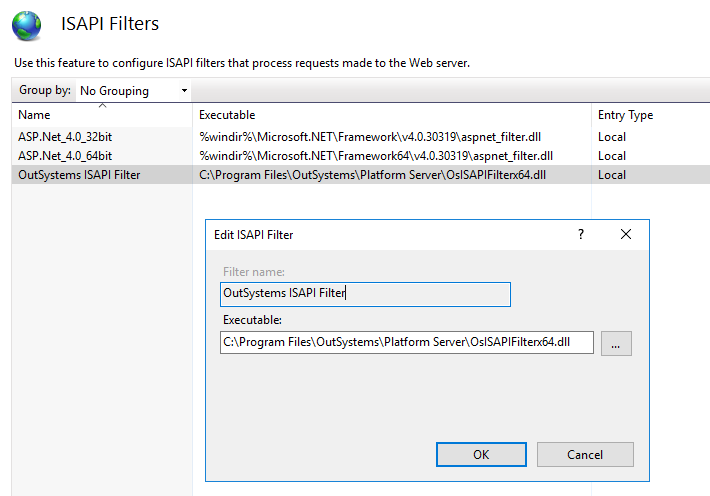Click the Edit ISAPI Filter title bar
The height and width of the screenshot is (496, 710).
click(380, 234)
